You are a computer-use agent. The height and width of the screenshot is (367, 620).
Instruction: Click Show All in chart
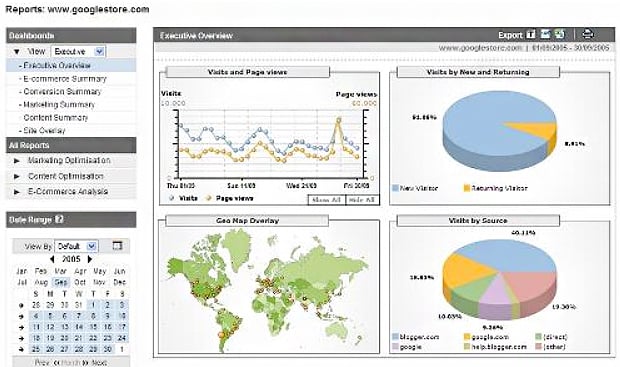[327, 200]
